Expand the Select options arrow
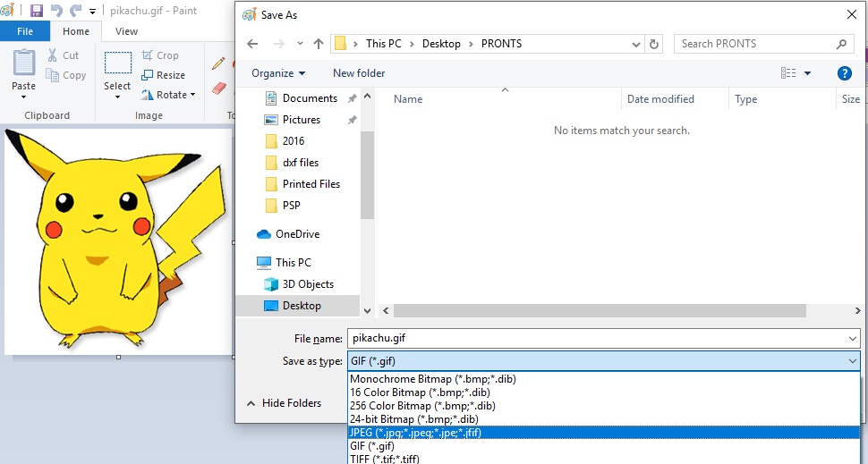Image resolution: width=868 pixels, height=464 pixels. pos(117,97)
